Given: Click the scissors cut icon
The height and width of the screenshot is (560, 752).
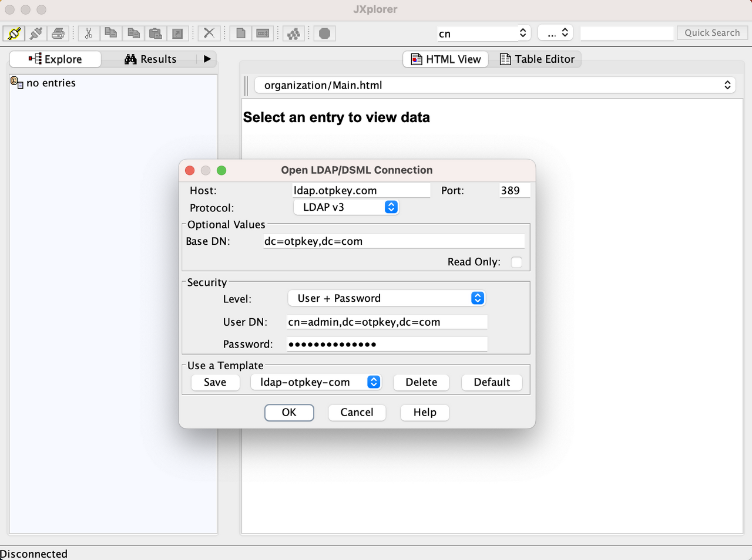Looking at the screenshot, I should 89,33.
